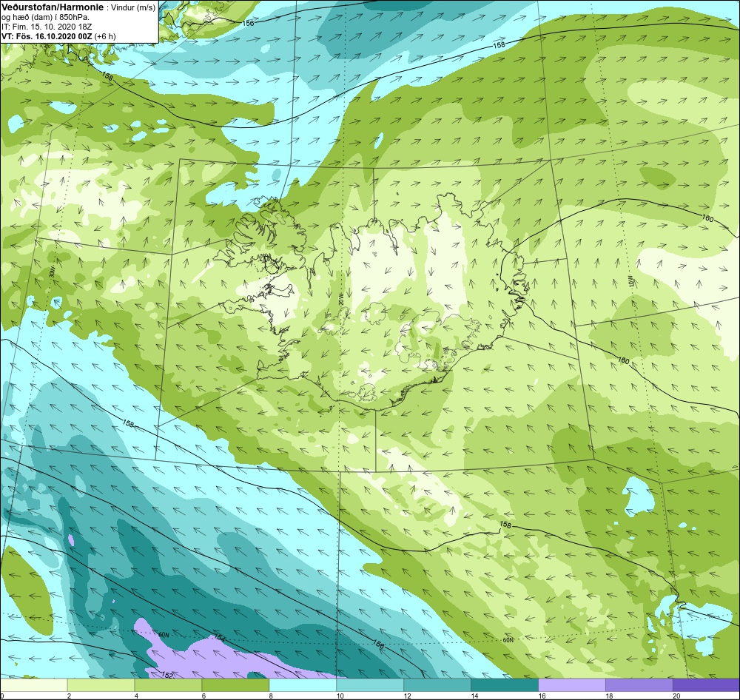740x700 pixels.
Task: Click the legend scale value "4"
Action: (136, 696)
